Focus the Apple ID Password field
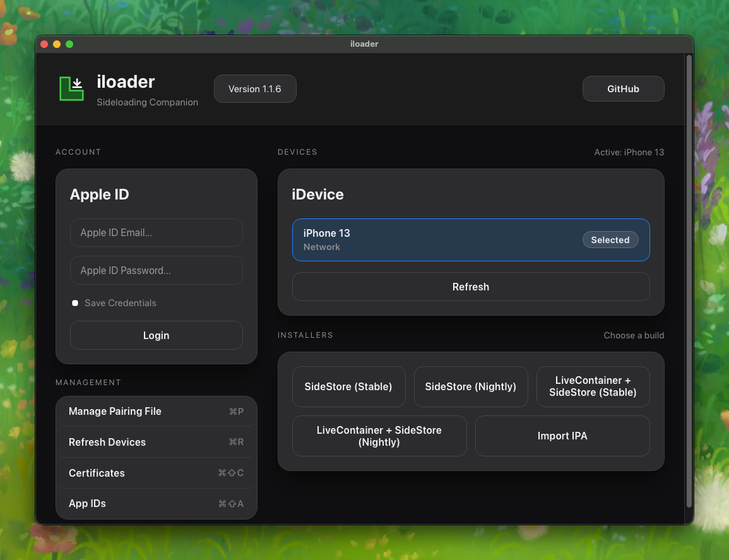The width and height of the screenshot is (729, 560). tap(156, 270)
